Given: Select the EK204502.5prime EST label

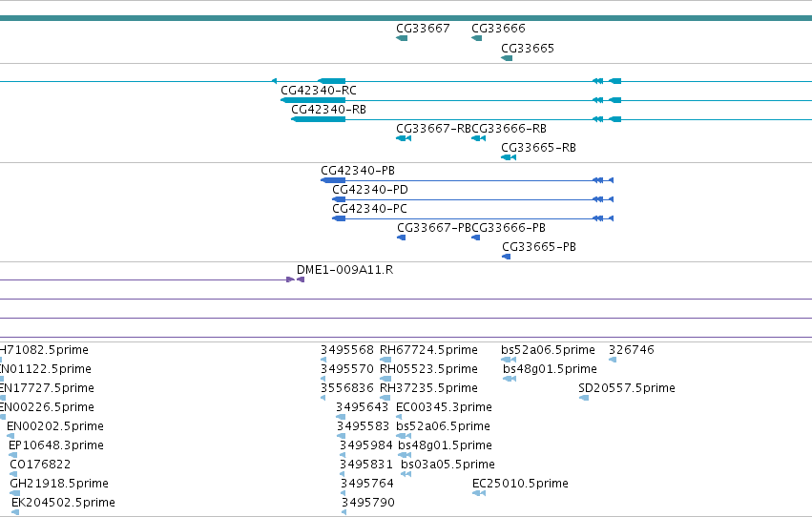Looking at the screenshot, I should tap(63, 503).
